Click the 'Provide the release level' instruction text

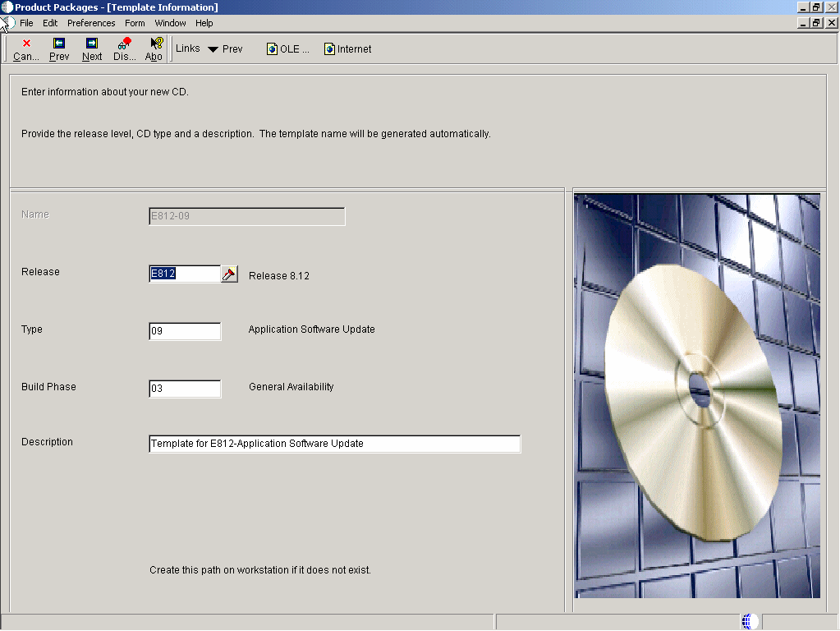tap(255, 133)
